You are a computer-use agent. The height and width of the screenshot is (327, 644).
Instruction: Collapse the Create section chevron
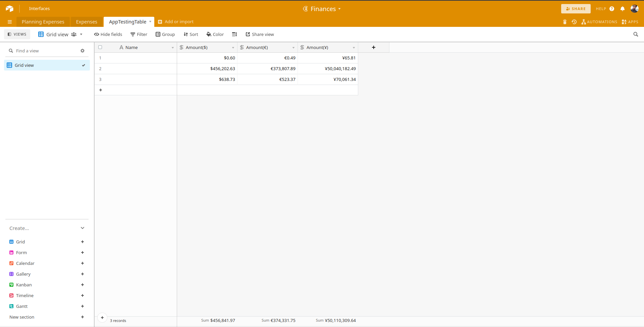(x=83, y=228)
